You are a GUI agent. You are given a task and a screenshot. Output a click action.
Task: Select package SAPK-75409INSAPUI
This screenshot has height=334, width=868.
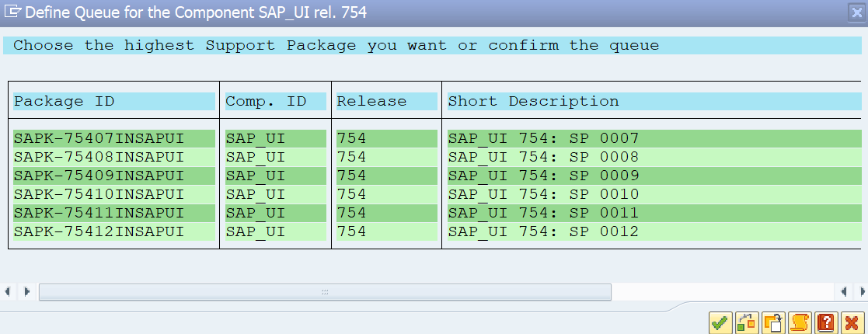[x=114, y=176]
